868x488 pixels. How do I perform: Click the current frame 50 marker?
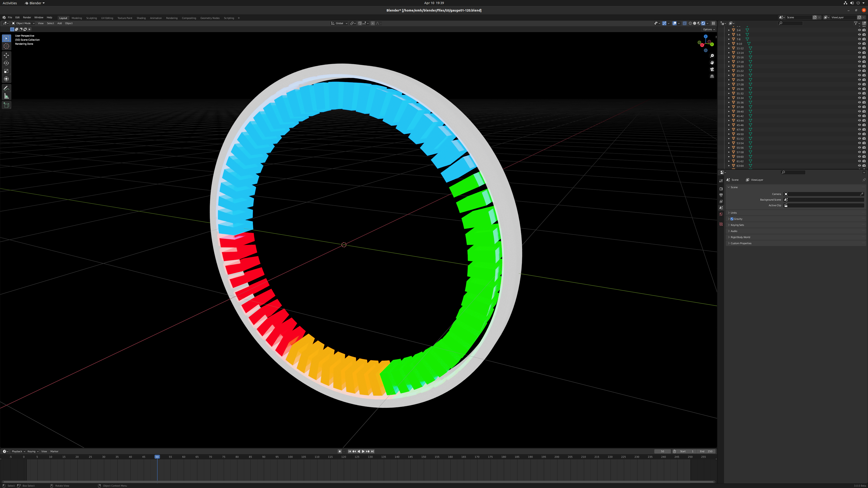tap(157, 457)
